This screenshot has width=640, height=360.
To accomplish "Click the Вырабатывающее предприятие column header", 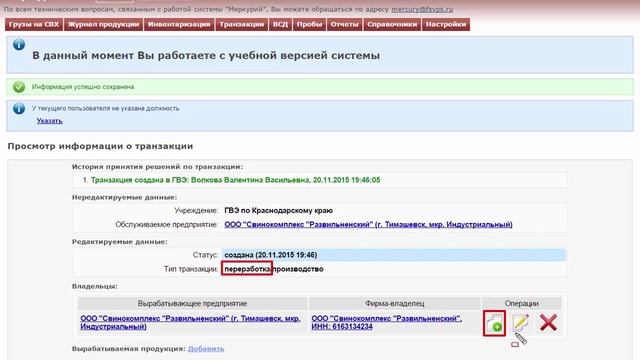I will [x=192, y=304].
